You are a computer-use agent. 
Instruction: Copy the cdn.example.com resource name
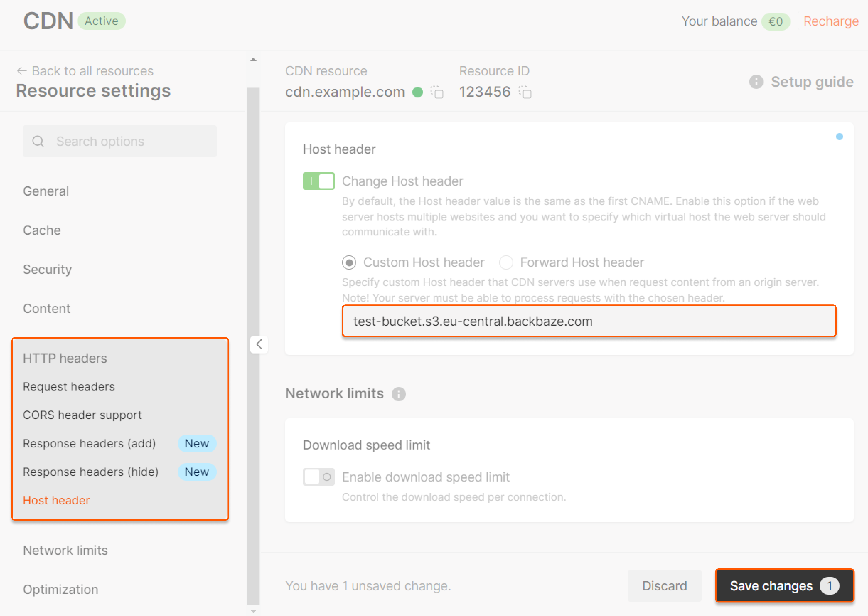click(x=437, y=92)
